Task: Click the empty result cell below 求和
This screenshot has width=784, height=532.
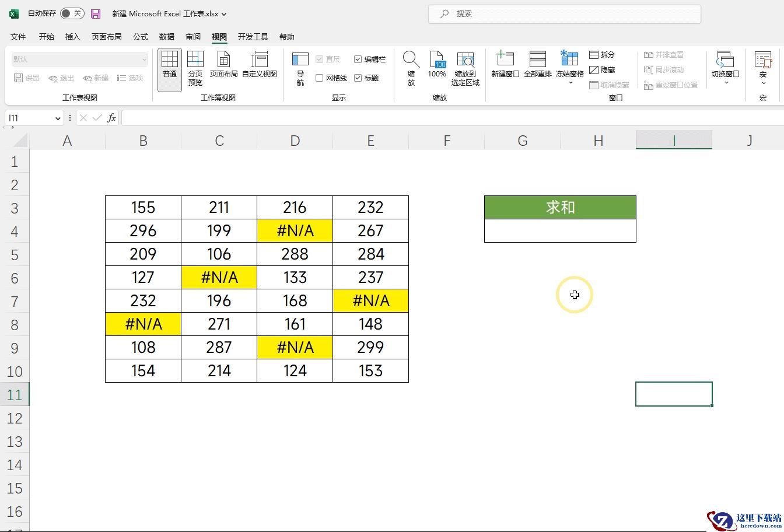Action: pyautogui.click(x=560, y=231)
